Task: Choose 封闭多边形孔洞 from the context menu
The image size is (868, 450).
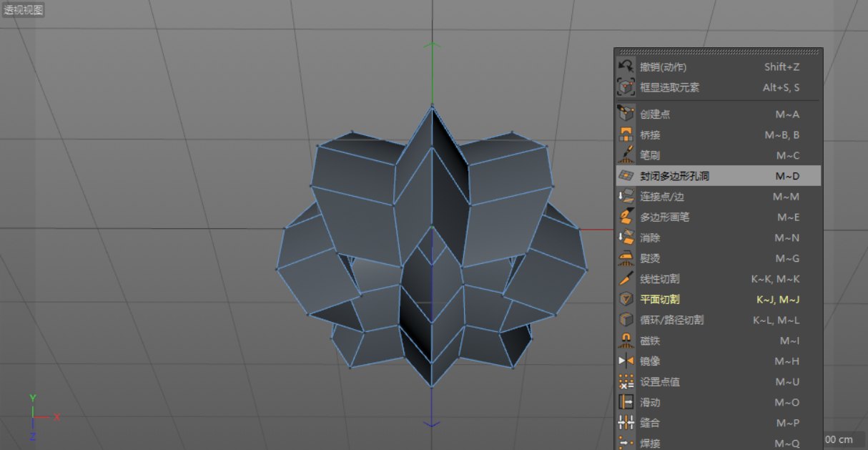Action: tap(674, 175)
